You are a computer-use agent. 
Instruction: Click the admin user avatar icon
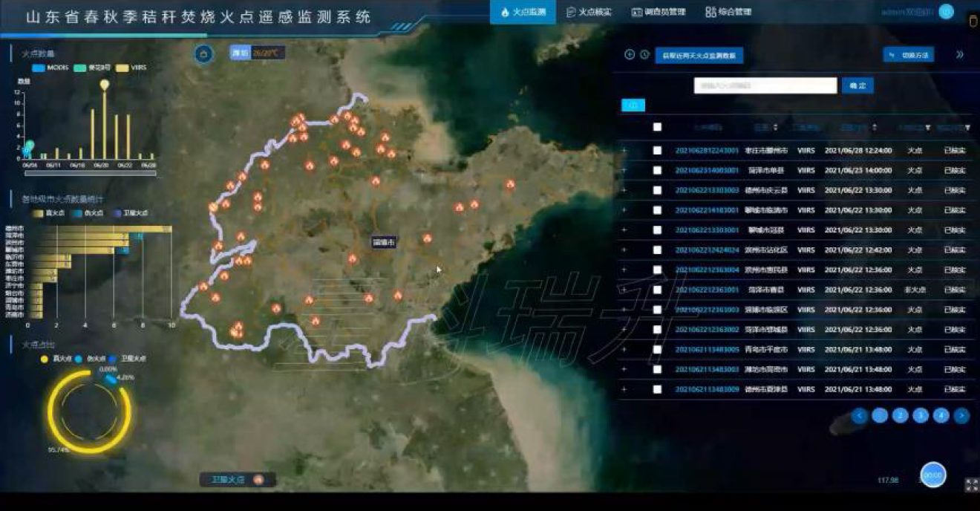coord(946,11)
